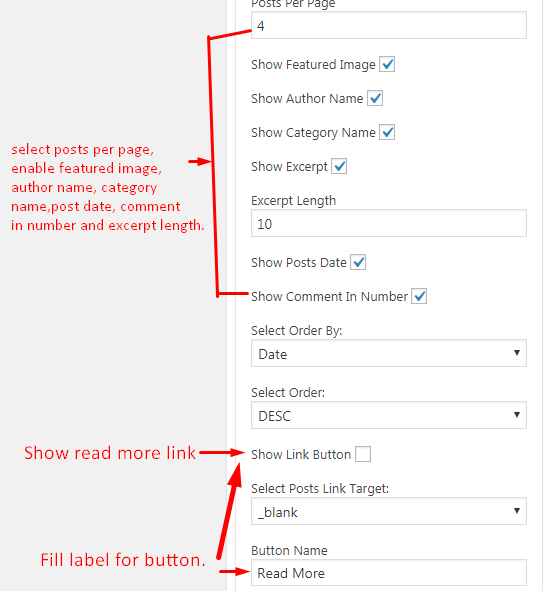Click the Posts Per Page input field
This screenshot has width=547, height=591.
coord(389,25)
